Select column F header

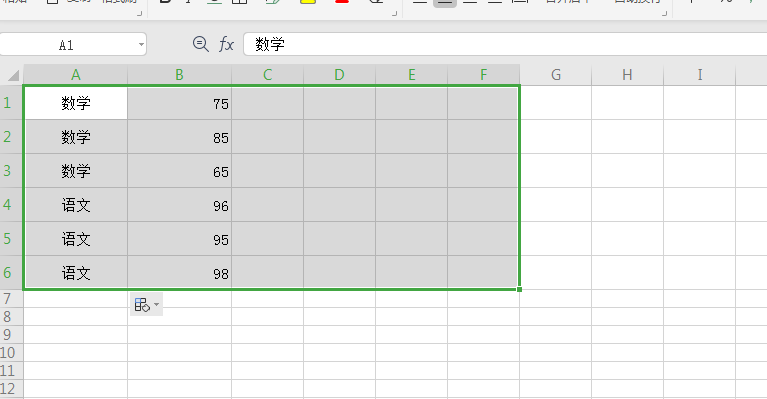click(483, 75)
